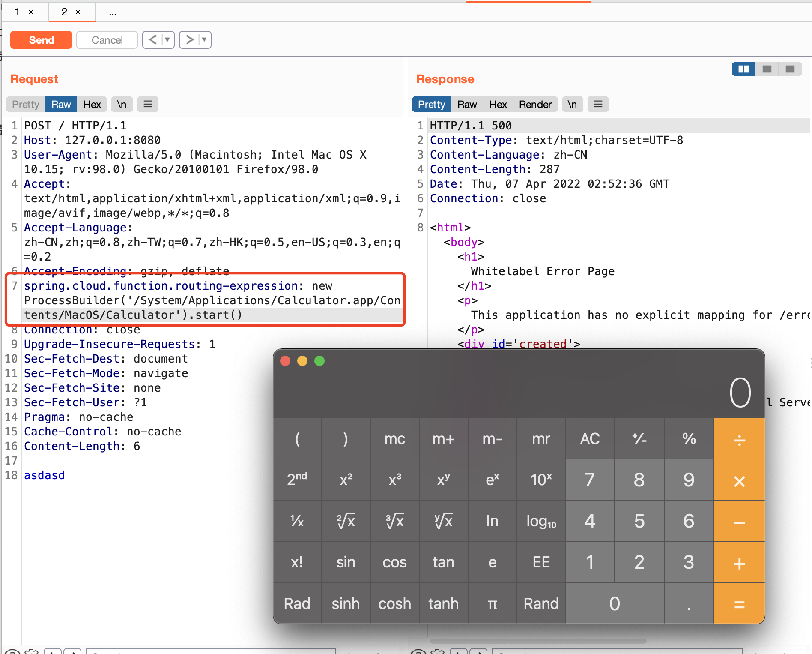Click the wide 0 key in Calculator
Viewport: 812px width, 654px height.
tap(615, 603)
